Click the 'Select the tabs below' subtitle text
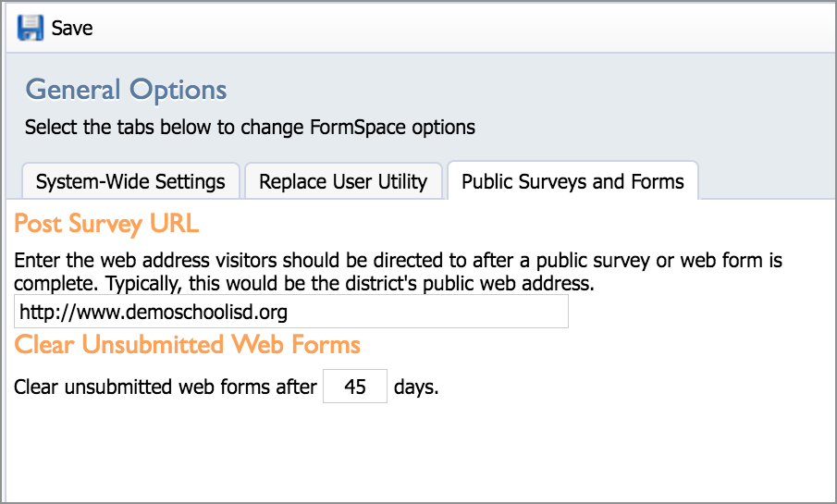The width and height of the screenshot is (837, 504). (x=250, y=128)
